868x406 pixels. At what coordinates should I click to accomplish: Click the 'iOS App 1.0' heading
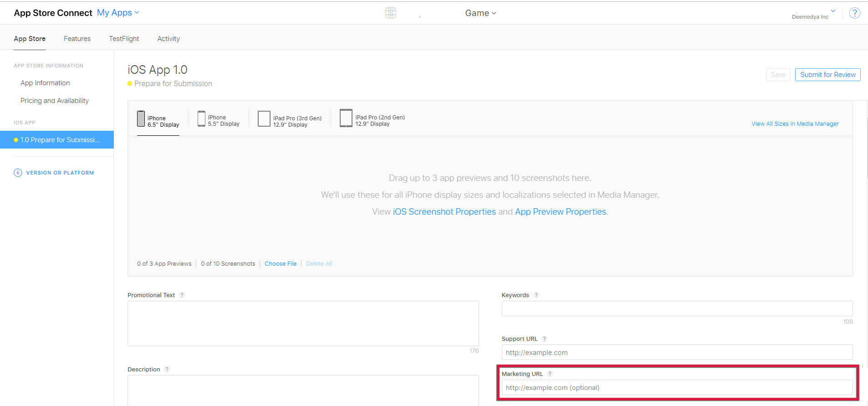(158, 70)
